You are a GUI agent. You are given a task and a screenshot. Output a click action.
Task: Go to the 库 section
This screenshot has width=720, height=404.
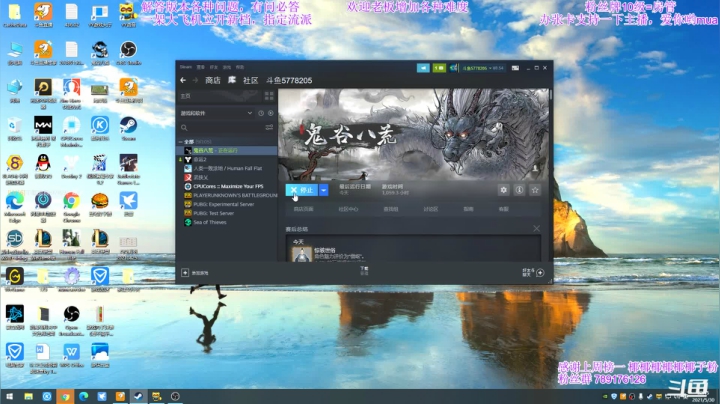tap(232, 80)
